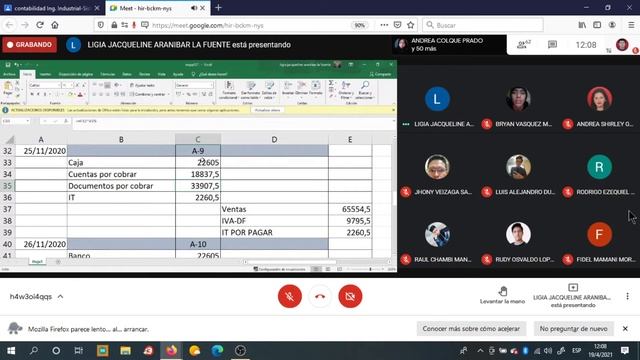Select cell with Documentos por cobrar

[x=121, y=186]
